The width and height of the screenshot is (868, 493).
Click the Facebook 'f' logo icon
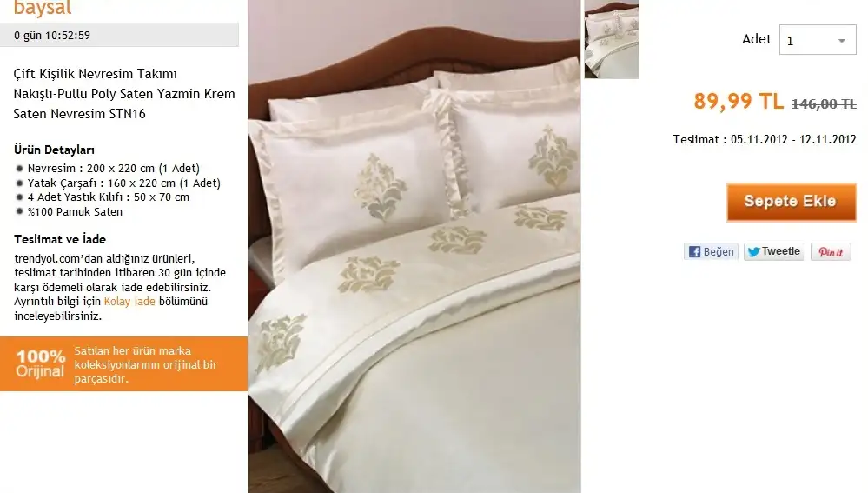tap(695, 252)
